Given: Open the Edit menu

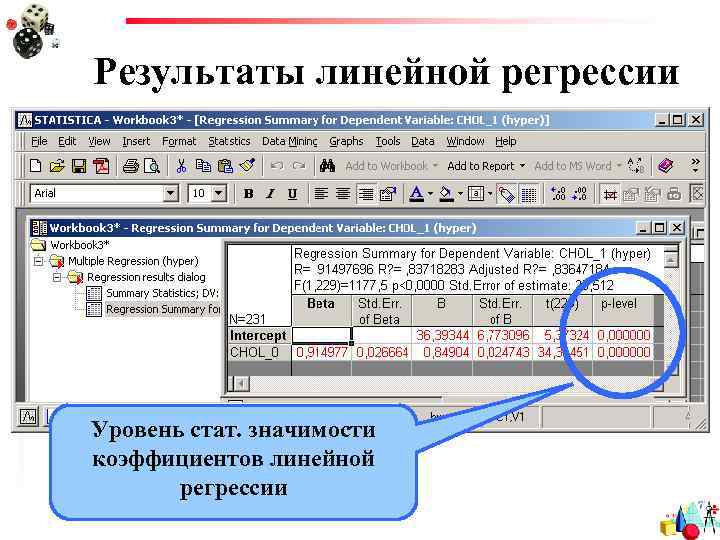Looking at the screenshot, I should (67, 141).
